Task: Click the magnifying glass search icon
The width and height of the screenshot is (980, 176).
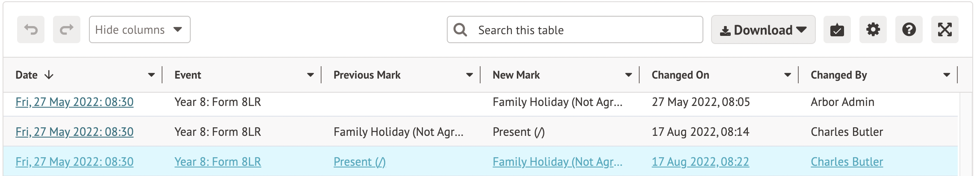Action: (x=460, y=30)
